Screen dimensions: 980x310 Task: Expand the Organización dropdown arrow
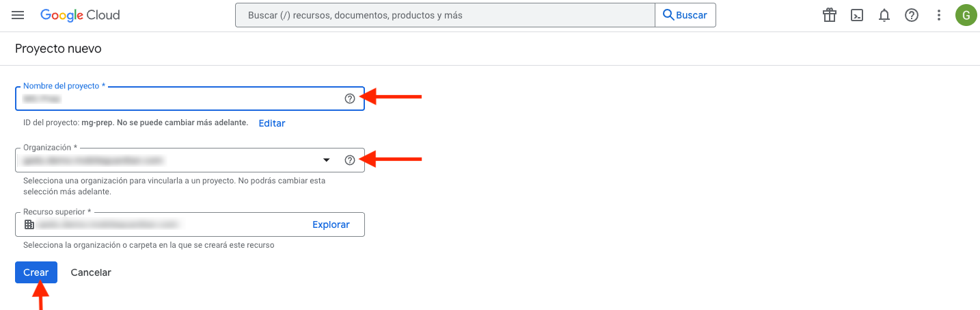(x=327, y=160)
